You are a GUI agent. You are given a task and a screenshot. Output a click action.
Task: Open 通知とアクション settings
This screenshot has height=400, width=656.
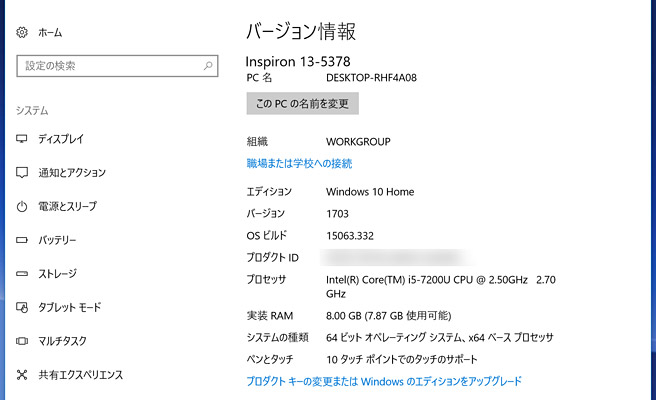(x=72, y=172)
